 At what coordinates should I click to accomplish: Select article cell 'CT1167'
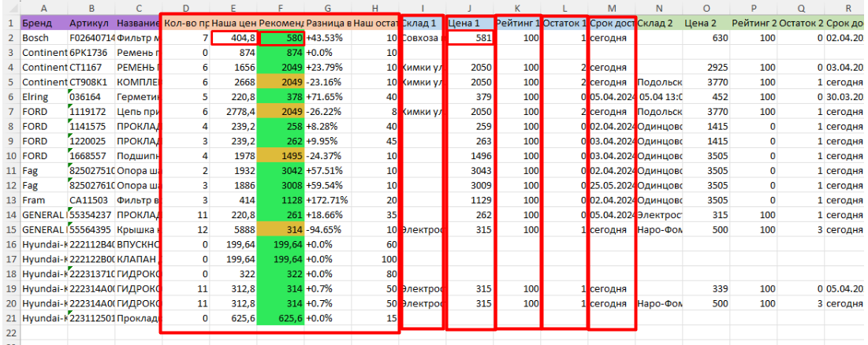(x=91, y=67)
